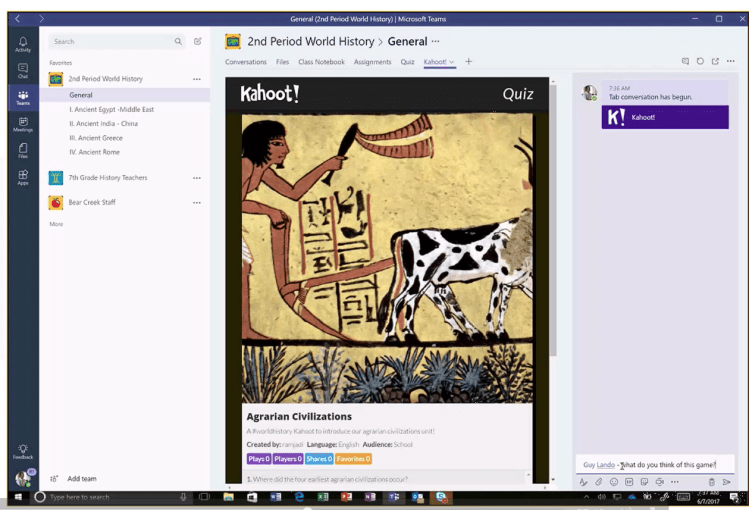Click the search magnifier icon
Screen dimensions: 749x510
(178, 42)
